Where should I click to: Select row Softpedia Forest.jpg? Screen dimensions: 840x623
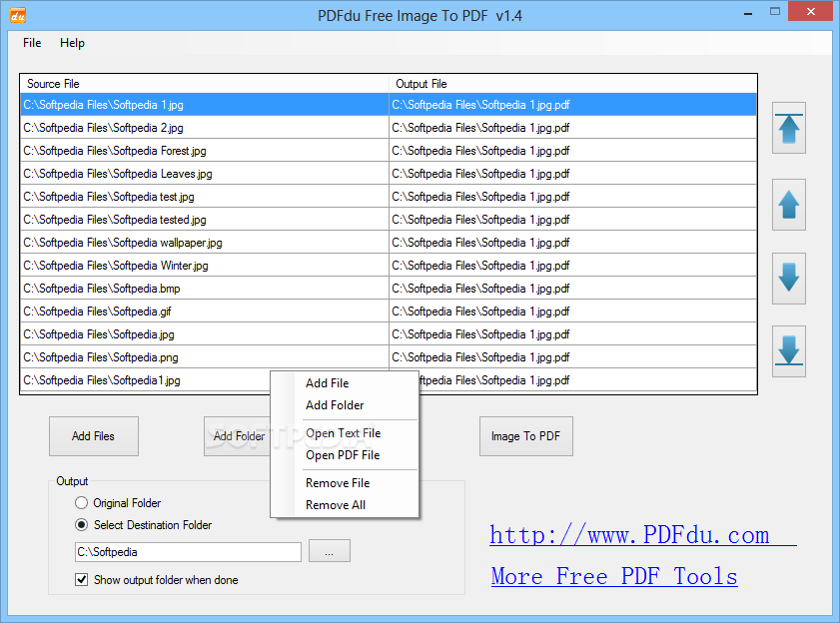pos(205,151)
